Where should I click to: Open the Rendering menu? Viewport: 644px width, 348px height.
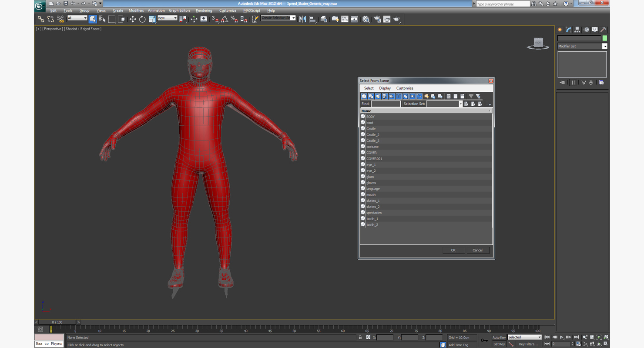[x=204, y=10]
